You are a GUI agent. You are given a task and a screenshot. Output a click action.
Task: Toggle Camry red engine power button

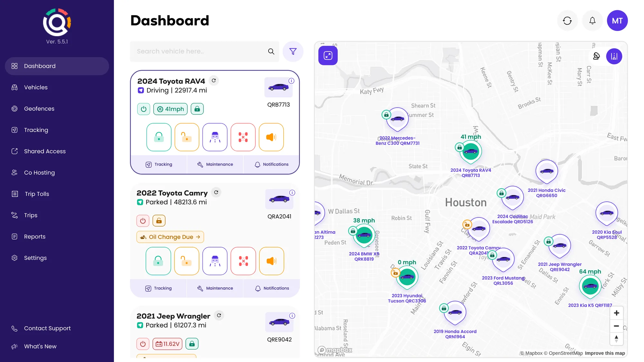[143, 221]
